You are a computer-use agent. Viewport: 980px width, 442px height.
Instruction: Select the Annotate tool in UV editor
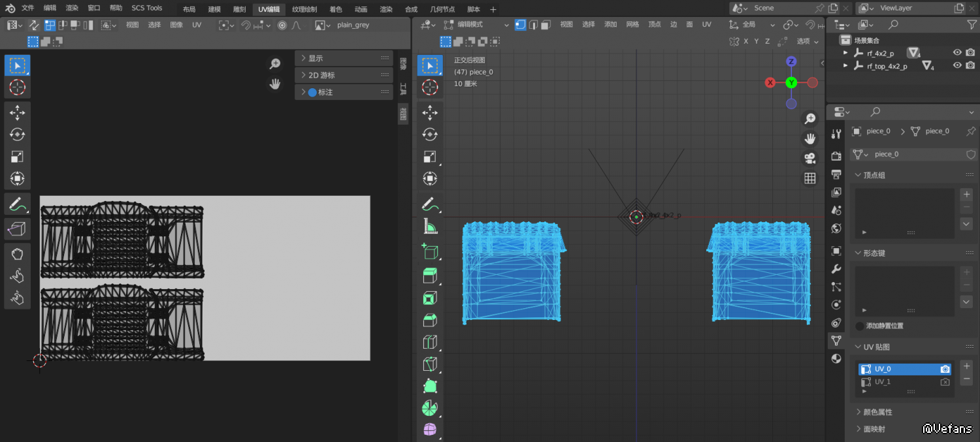(17, 204)
